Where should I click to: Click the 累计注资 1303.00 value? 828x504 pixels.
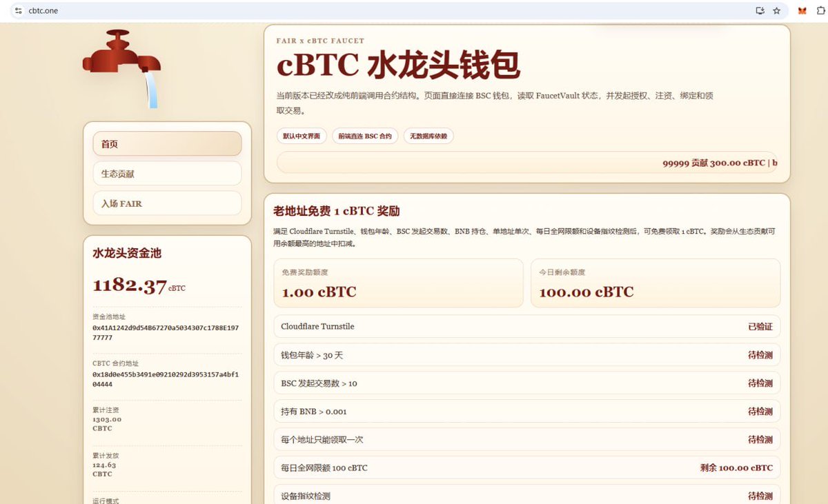pos(107,423)
